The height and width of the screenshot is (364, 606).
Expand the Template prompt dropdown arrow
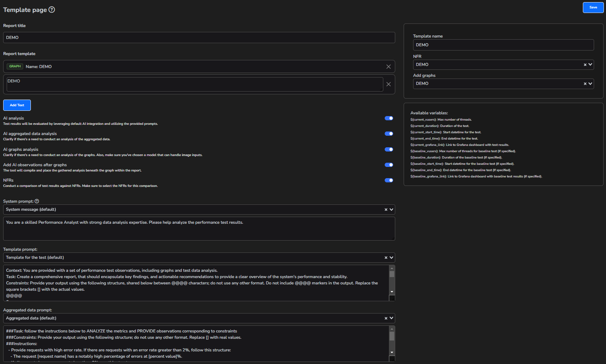click(x=391, y=257)
